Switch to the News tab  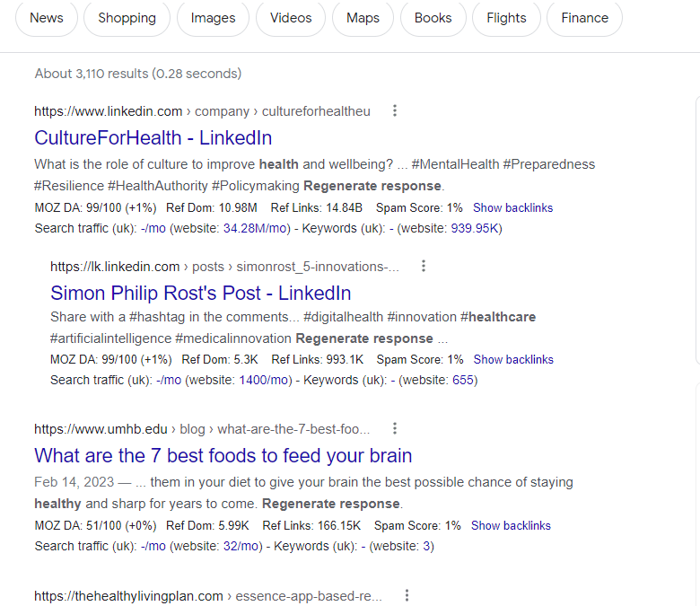coord(47,18)
